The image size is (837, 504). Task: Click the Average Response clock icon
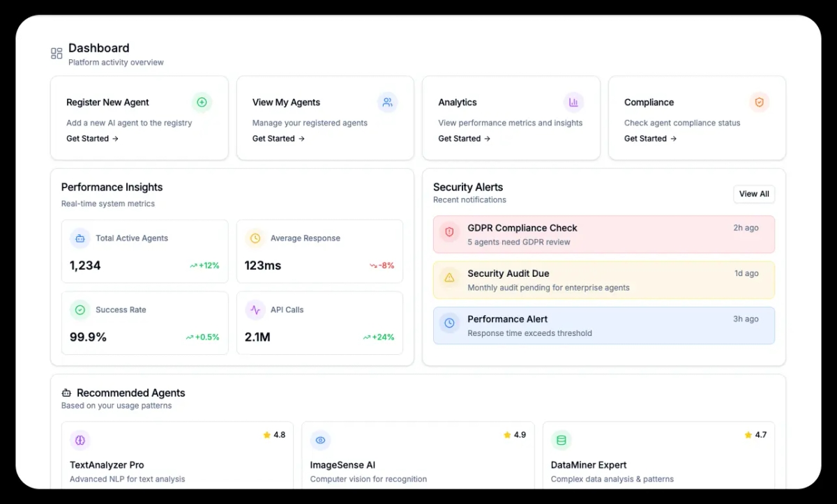[x=255, y=238]
